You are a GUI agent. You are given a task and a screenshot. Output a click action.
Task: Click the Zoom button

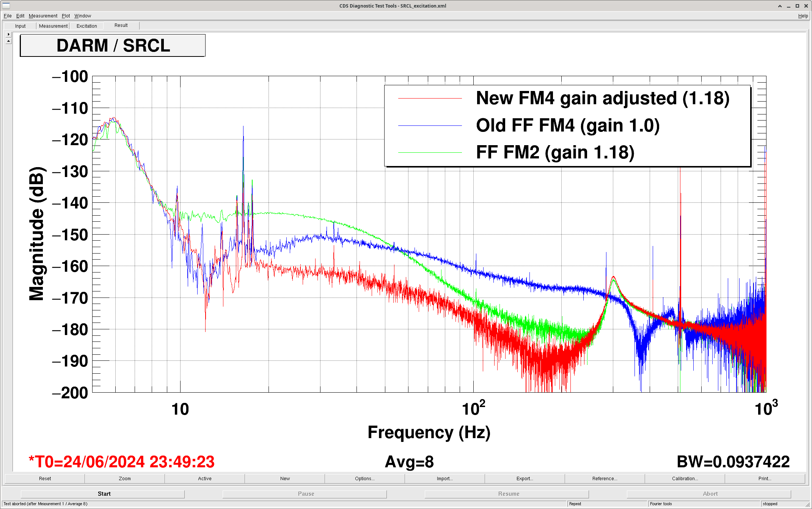coord(125,478)
